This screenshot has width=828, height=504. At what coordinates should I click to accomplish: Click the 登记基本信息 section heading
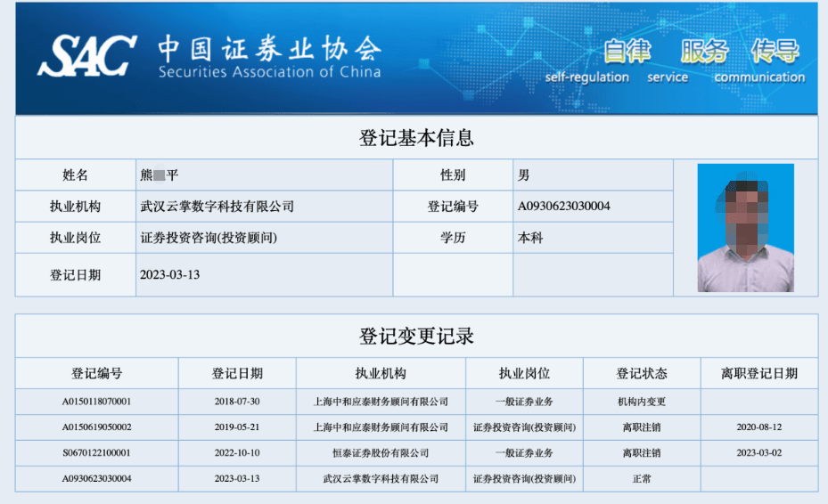(416, 138)
